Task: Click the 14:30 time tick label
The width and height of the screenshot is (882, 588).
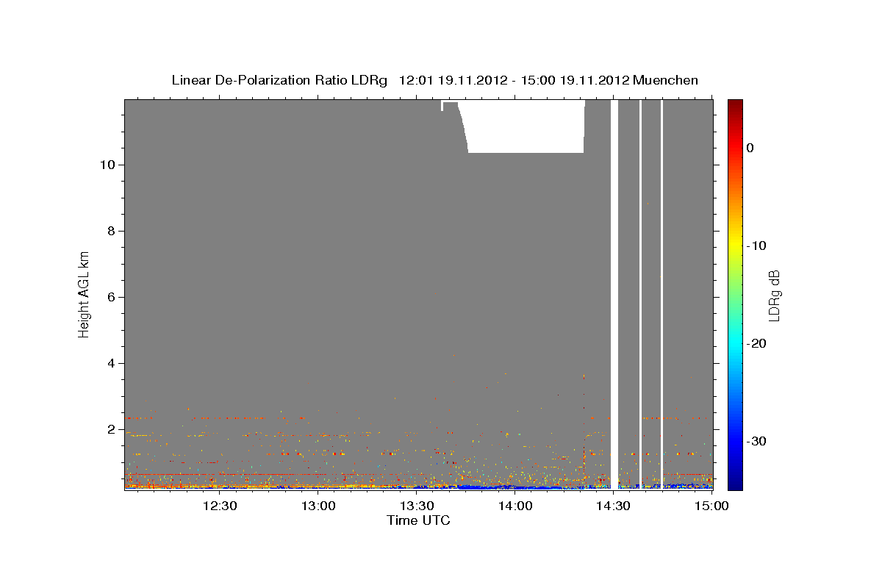Action: click(614, 506)
